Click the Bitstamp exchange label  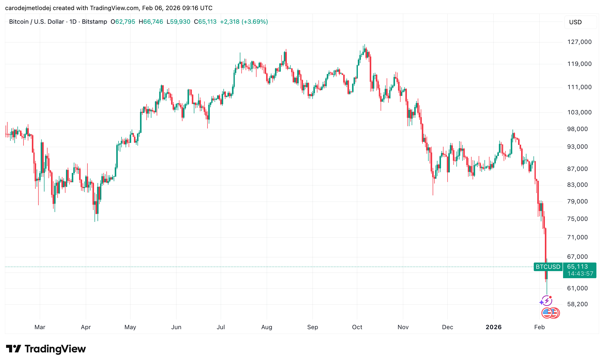coord(95,22)
